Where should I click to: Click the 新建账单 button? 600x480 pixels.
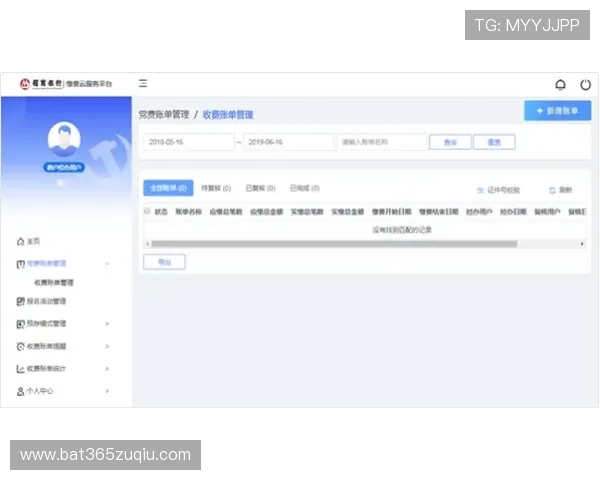tap(558, 111)
